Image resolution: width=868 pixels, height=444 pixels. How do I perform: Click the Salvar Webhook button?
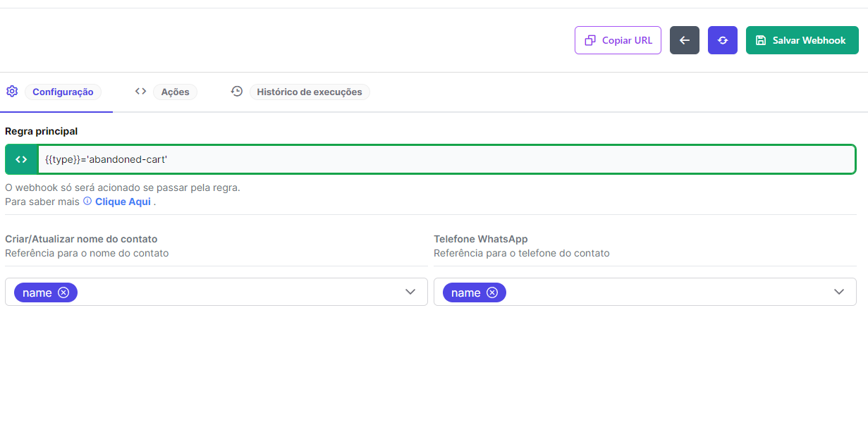[802, 40]
